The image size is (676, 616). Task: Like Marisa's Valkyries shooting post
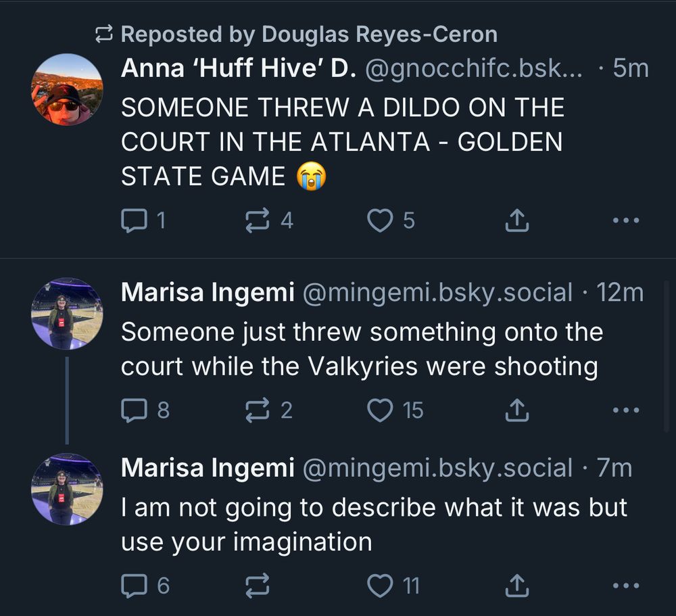pyautogui.click(x=380, y=410)
